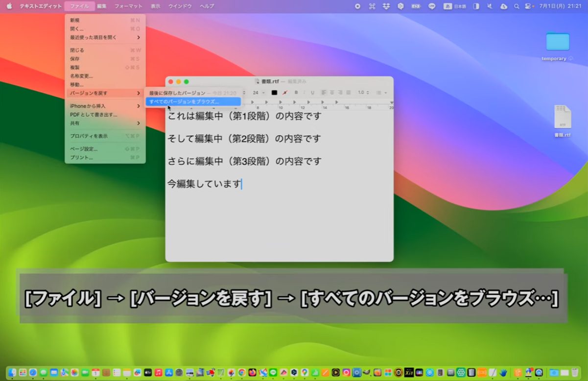Viewport: 588px width, 381px height.
Task: Open the 日本語 input source menu
Action: [455, 6]
